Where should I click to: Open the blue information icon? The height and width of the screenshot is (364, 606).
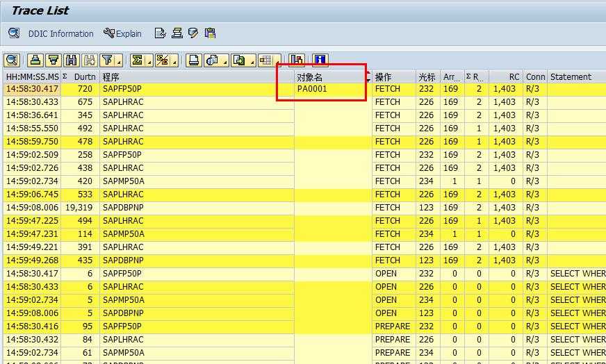tap(320, 60)
